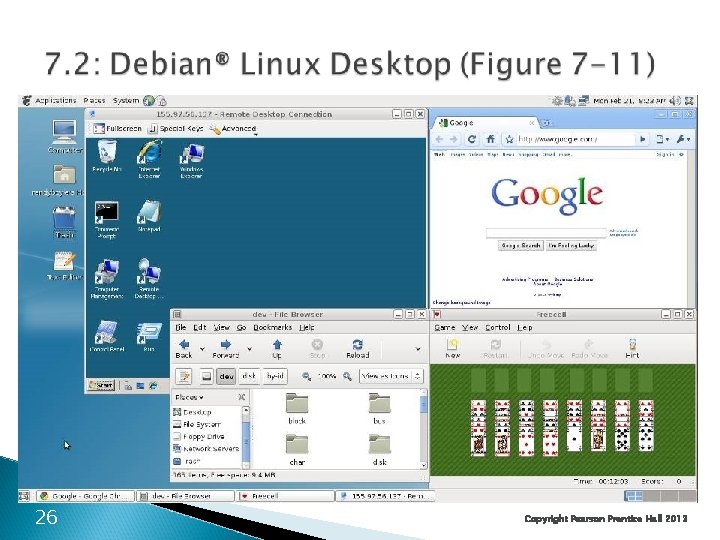Open the System menu in top panel
720x540 pixels.
pyautogui.click(x=126, y=100)
